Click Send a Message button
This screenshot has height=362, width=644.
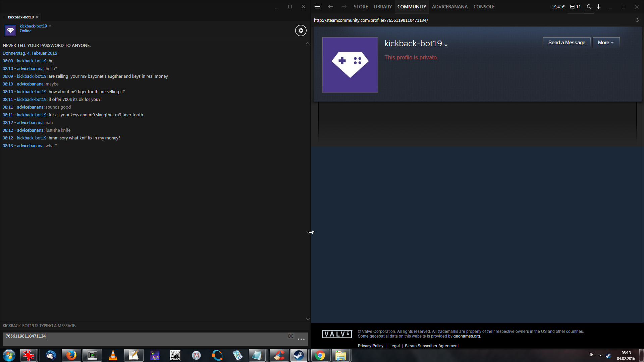pos(567,43)
